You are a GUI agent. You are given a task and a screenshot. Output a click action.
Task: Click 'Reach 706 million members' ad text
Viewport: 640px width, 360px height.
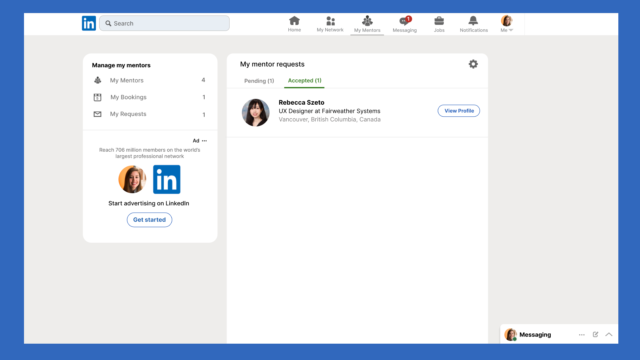tap(149, 153)
